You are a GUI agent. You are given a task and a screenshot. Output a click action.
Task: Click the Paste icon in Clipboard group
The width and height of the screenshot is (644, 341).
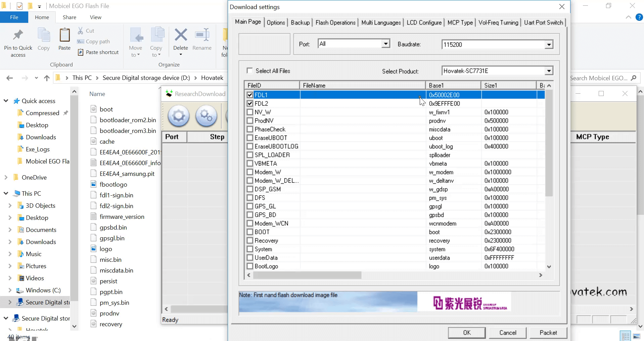tap(64, 35)
